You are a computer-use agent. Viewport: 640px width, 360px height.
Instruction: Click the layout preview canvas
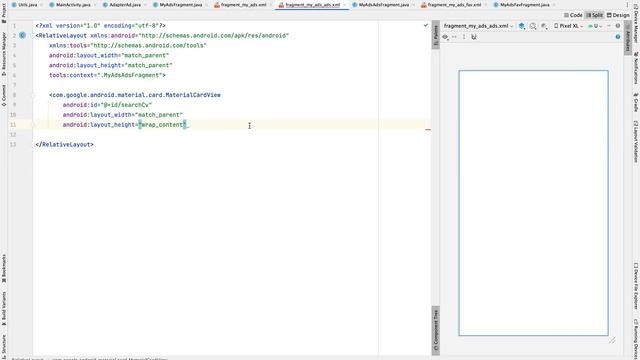(x=533, y=203)
